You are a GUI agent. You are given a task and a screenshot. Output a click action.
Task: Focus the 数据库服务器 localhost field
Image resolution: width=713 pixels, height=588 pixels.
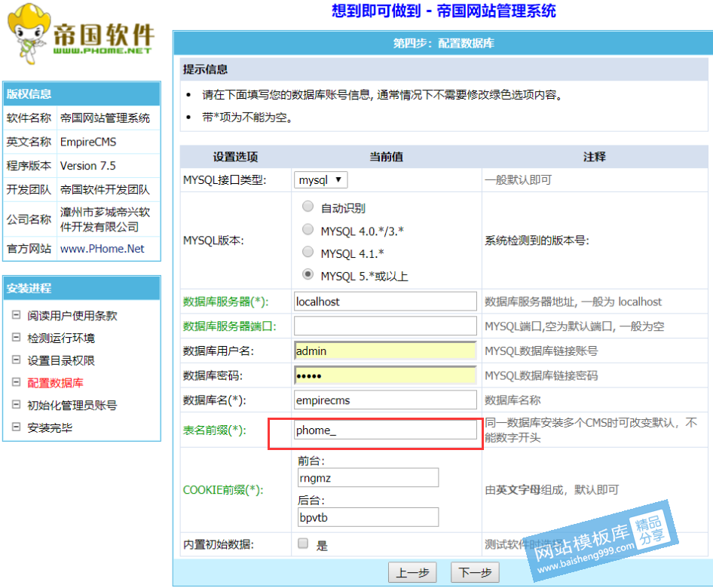pyautogui.click(x=385, y=302)
